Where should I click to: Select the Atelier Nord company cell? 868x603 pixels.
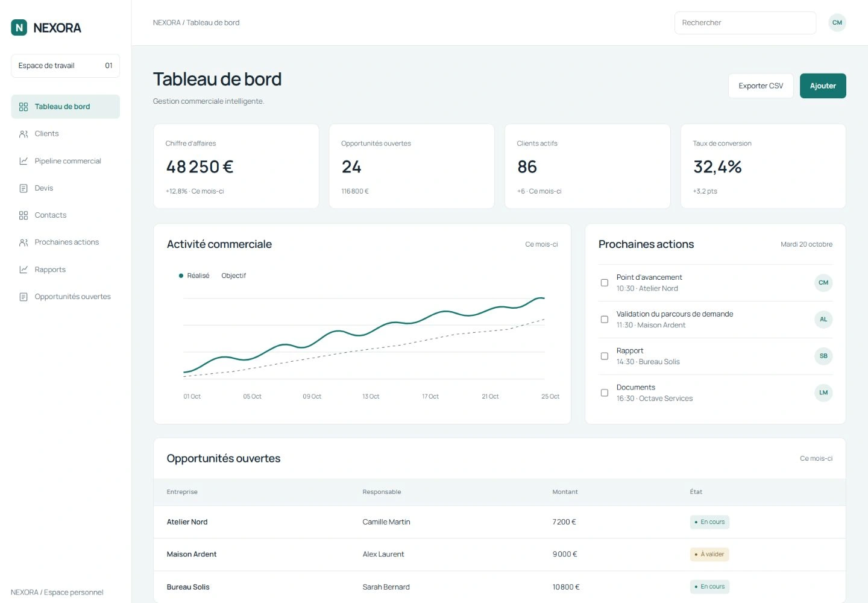point(187,522)
